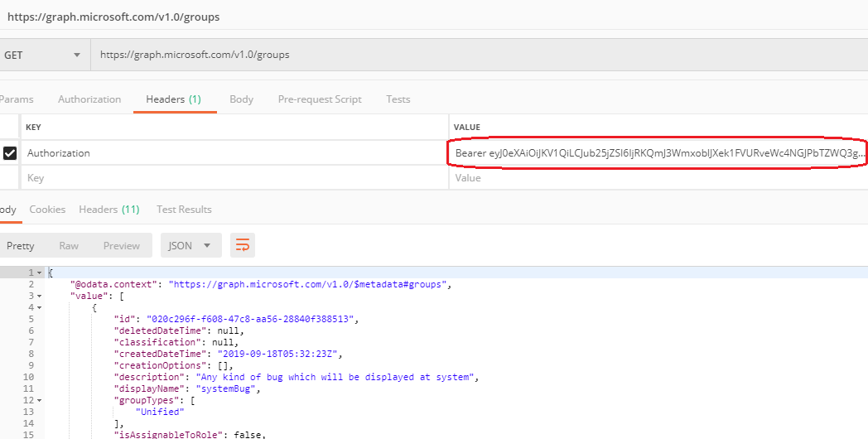Image resolution: width=868 pixels, height=439 pixels.
Task: Select the Pretty view button
Action: [x=21, y=246]
